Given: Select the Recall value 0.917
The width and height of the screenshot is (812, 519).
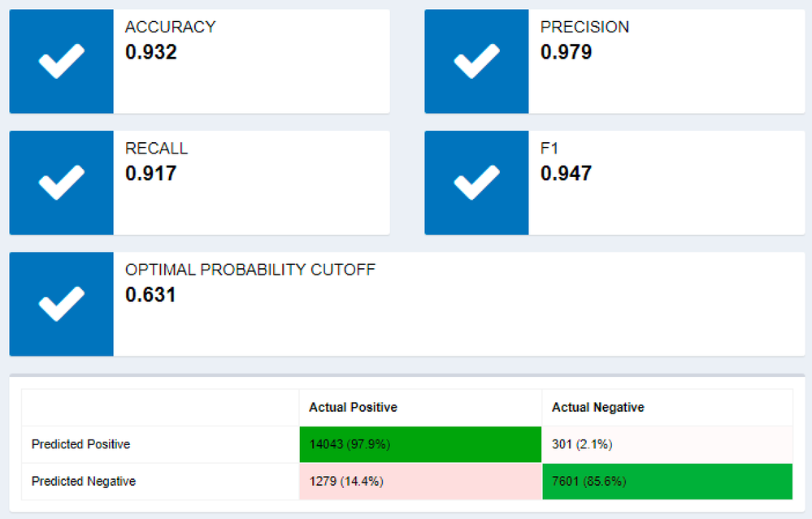Looking at the screenshot, I should tap(150, 173).
